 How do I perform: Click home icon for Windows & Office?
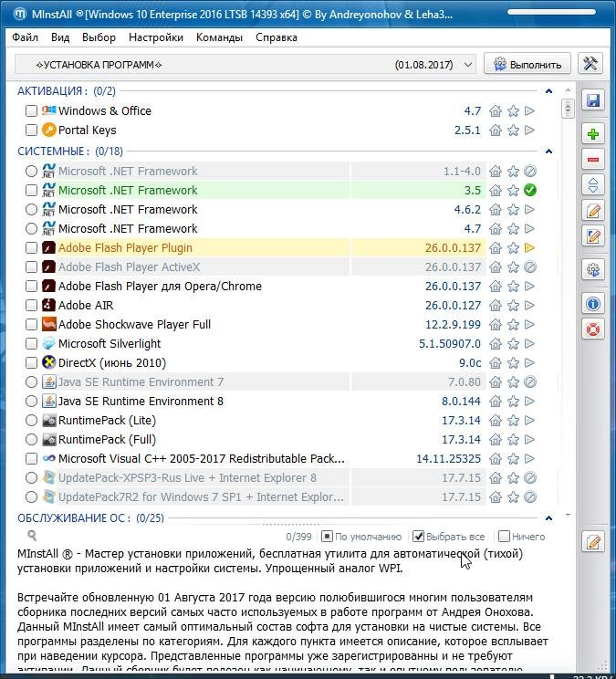tap(496, 110)
